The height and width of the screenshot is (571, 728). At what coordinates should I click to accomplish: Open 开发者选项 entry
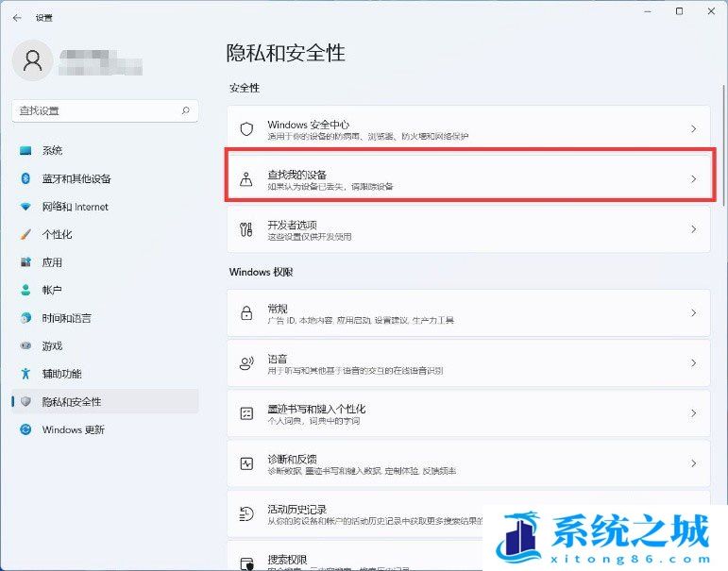click(469, 229)
